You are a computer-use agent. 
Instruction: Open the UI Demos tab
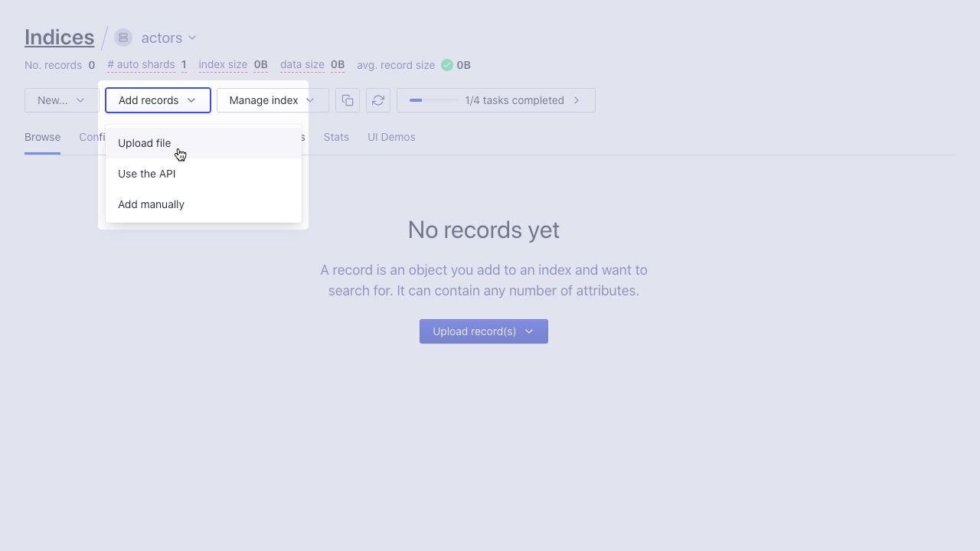tap(391, 137)
